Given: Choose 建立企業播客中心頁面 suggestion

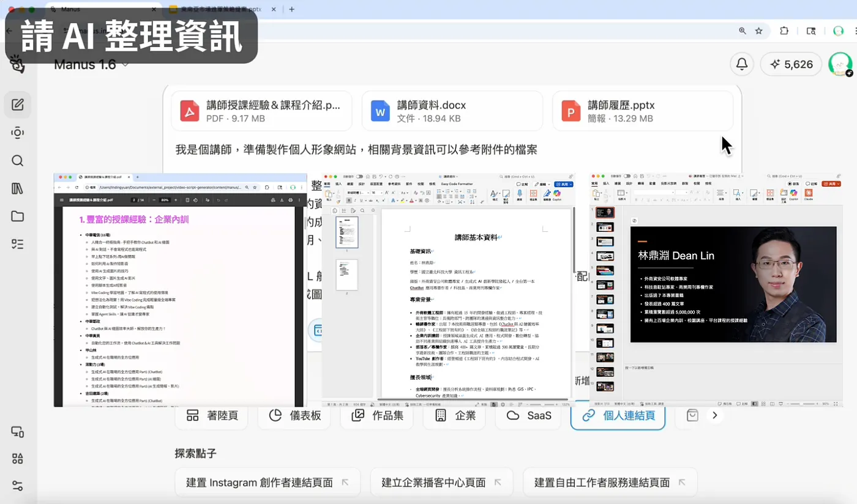Looking at the screenshot, I should tap(441, 483).
